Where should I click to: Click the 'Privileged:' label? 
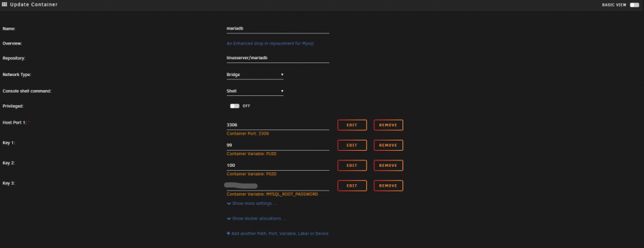(x=13, y=106)
